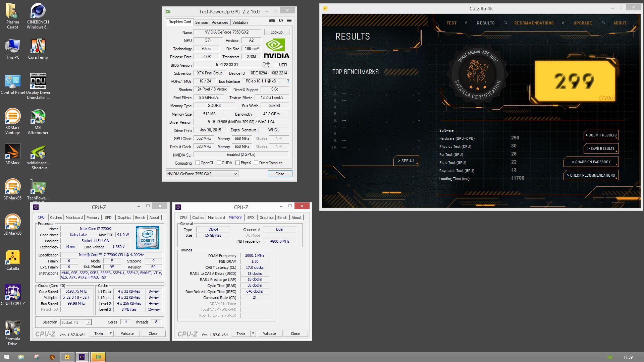Click Close button in Memory CPU-Z
The width and height of the screenshot is (644, 362).
click(295, 334)
